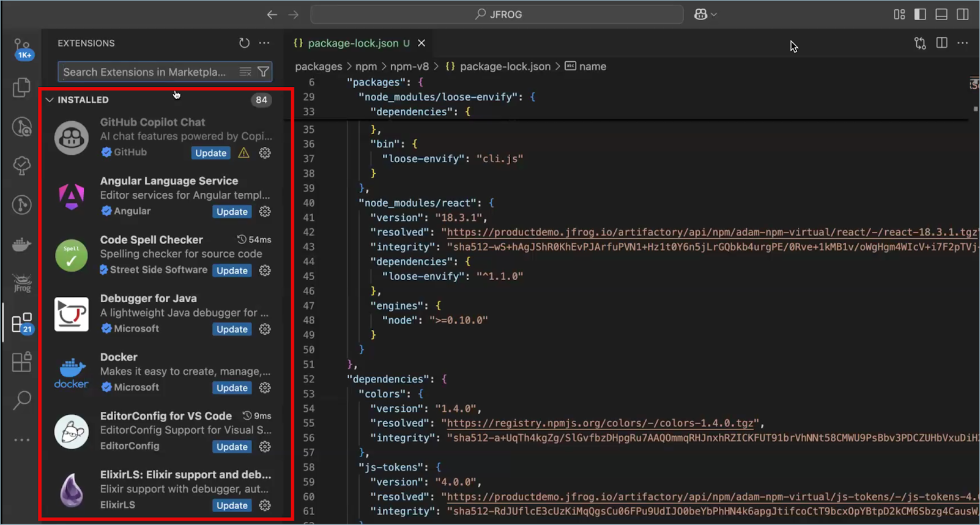Open Extensions view with 21 badge
This screenshot has width=980, height=525.
(22, 323)
